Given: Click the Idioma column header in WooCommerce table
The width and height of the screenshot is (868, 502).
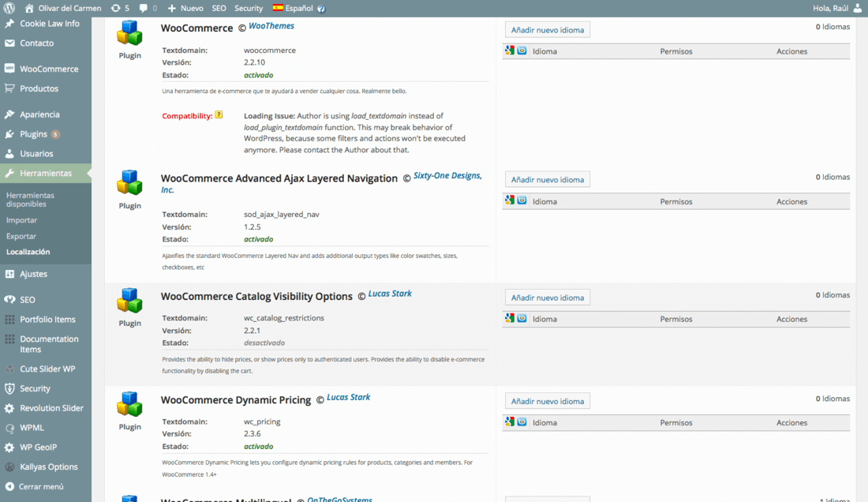Looking at the screenshot, I should [544, 51].
